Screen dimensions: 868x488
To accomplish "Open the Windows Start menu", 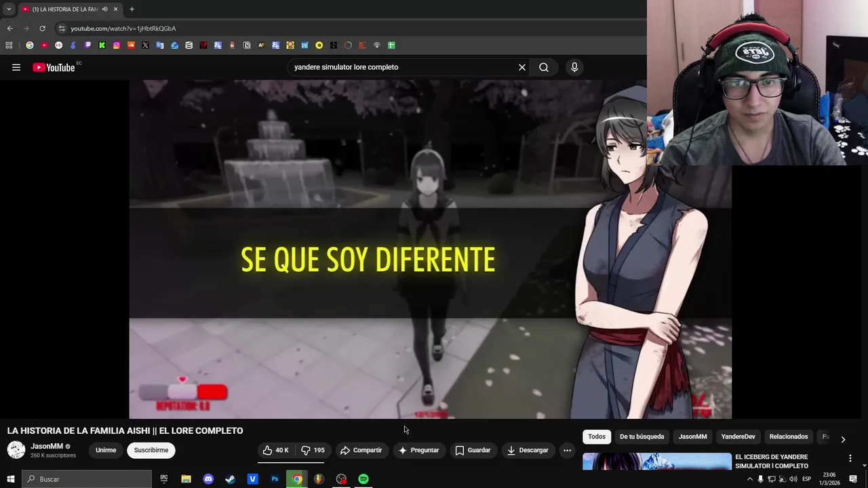I will tap(10, 479).
